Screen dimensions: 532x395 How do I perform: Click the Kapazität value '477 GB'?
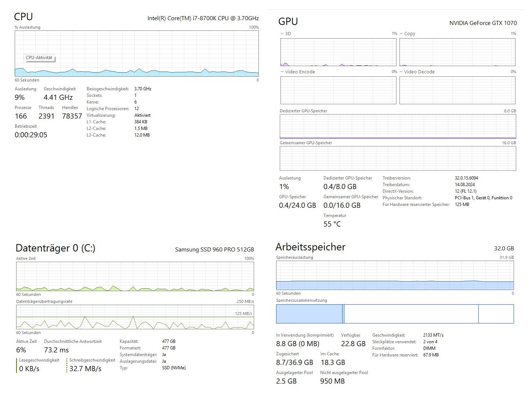pyautogui.click(x=169, y=341)
